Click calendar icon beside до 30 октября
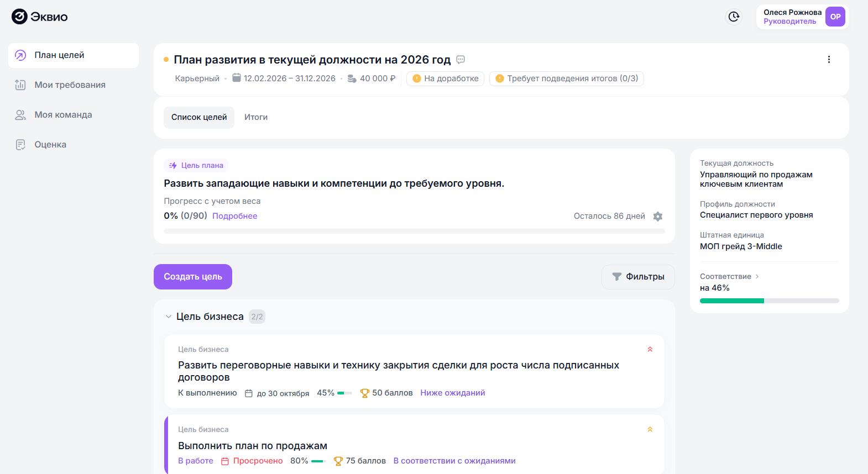 pyautogui.click(x=249, y=393)
